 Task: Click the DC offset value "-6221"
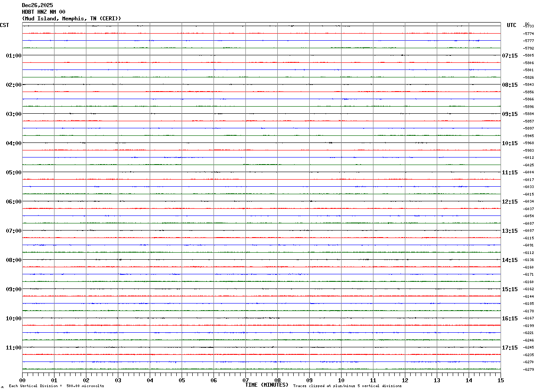528,333
